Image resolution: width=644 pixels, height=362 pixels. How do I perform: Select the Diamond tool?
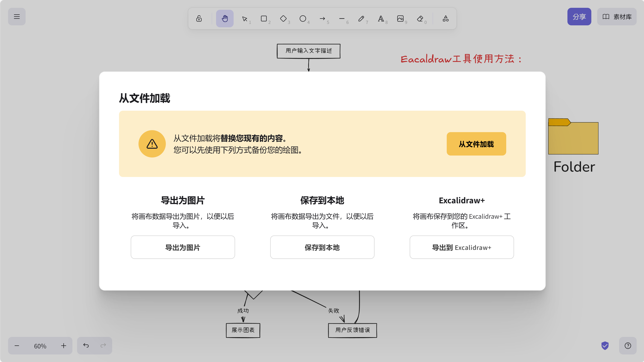(x=284, y=18)
